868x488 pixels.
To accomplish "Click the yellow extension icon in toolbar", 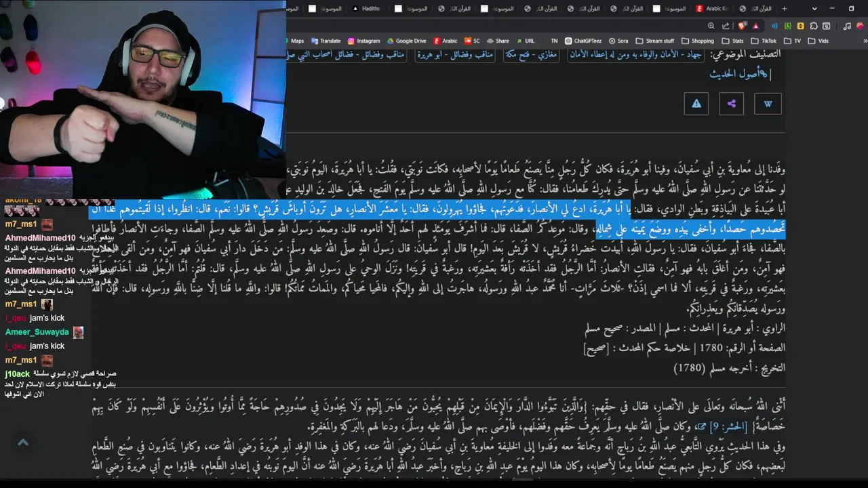I will coord(801,26).
